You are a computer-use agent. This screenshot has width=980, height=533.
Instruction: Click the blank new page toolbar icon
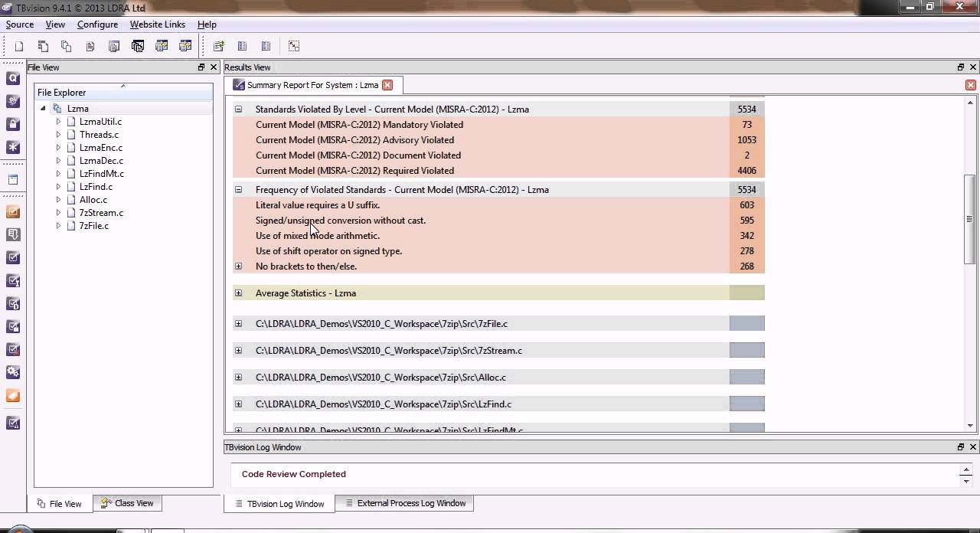19,46
